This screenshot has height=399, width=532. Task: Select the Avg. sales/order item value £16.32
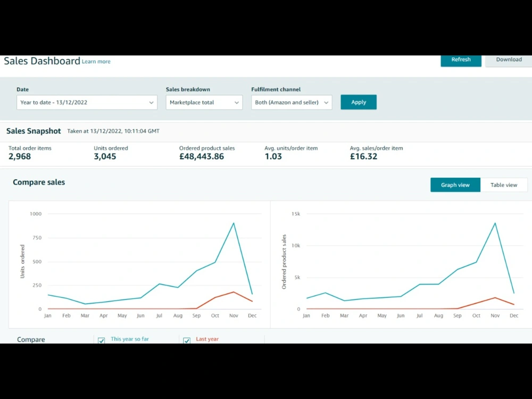click(x=363, y=156)
